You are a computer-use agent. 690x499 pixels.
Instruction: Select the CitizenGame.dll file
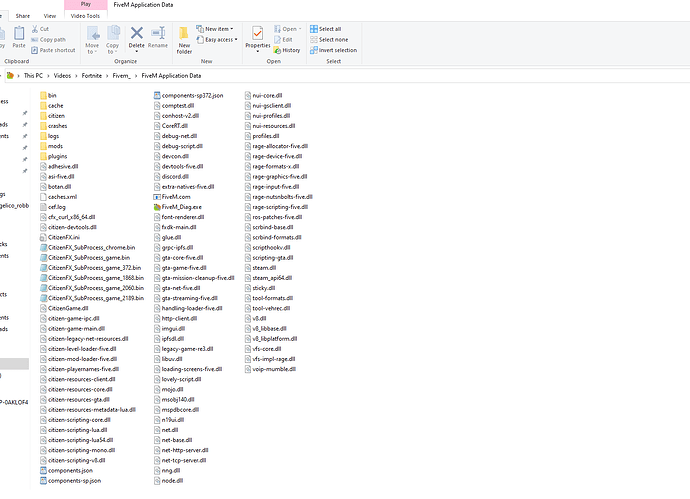click(64, 308)
